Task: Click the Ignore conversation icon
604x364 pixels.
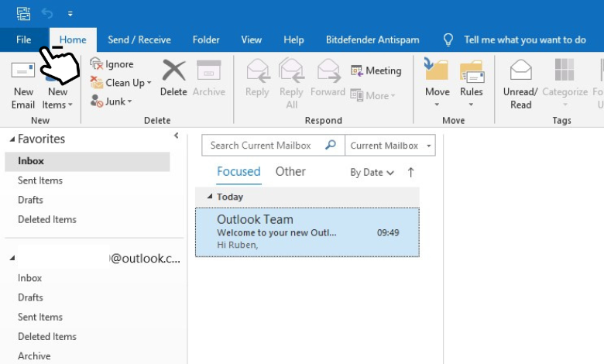Action: [x=96, y=64]
